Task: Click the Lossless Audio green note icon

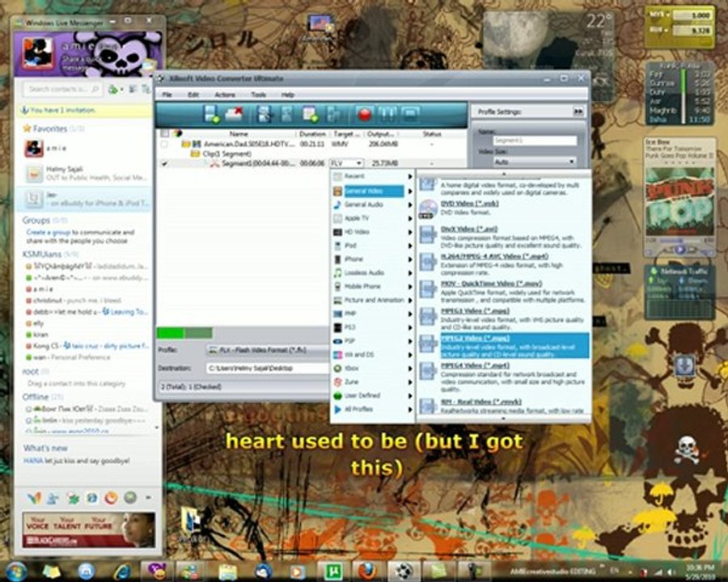Action: click(x=337, y=273)
